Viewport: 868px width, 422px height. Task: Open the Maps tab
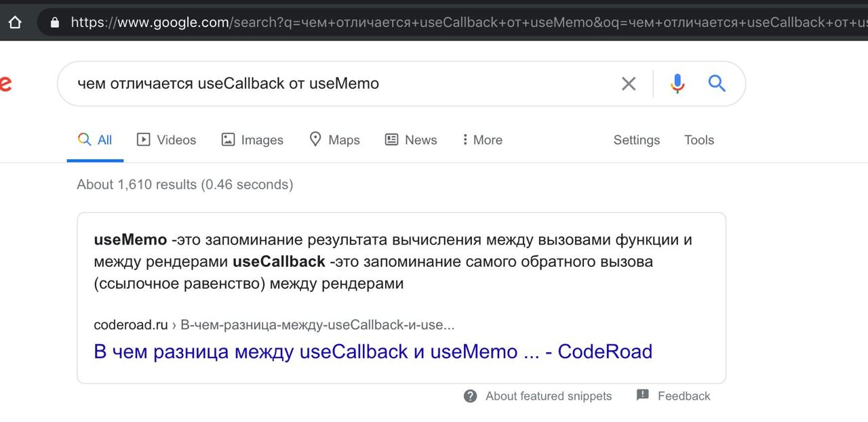(x=334, y=140)
